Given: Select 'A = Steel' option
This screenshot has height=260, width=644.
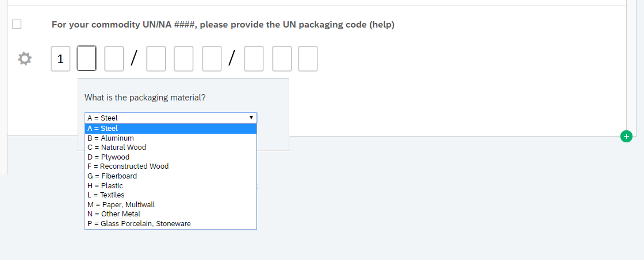Looking at the screenshot, I should pos(170,128).
